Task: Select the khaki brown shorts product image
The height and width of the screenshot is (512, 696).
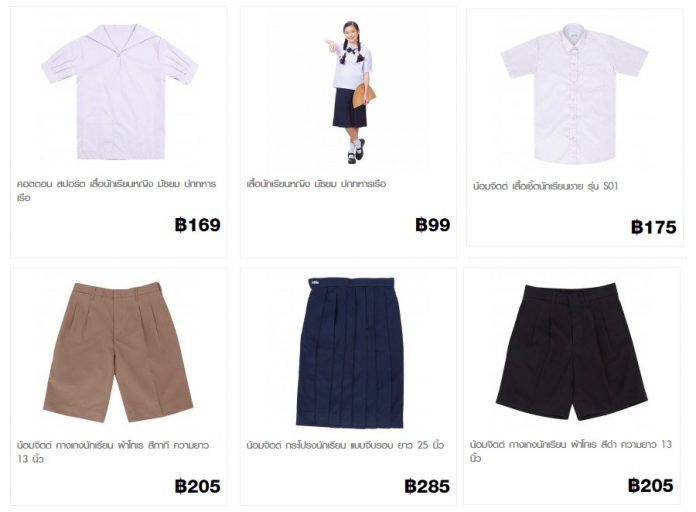Action: 118,352
